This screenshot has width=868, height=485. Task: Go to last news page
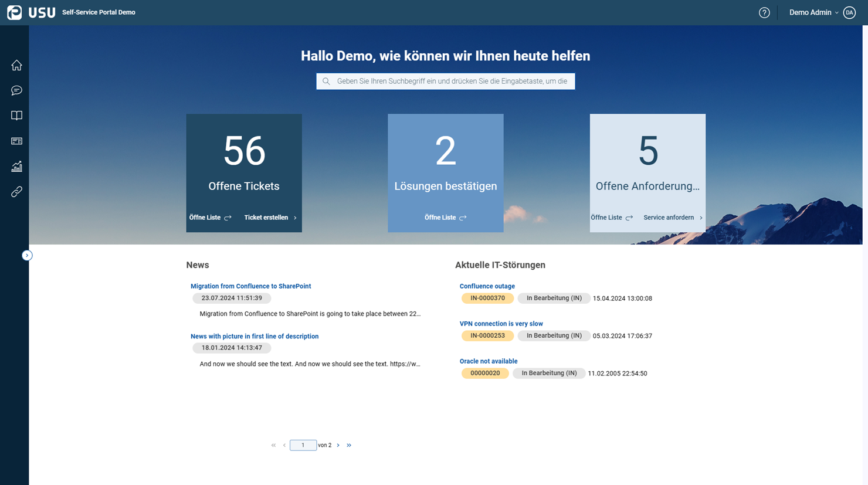(x=349, y=445)
